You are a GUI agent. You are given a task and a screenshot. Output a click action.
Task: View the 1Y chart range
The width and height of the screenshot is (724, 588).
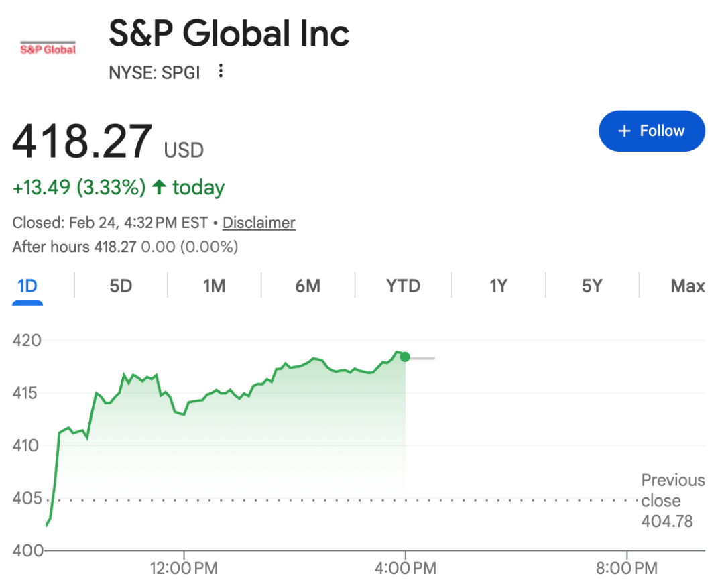pos(497,286)
